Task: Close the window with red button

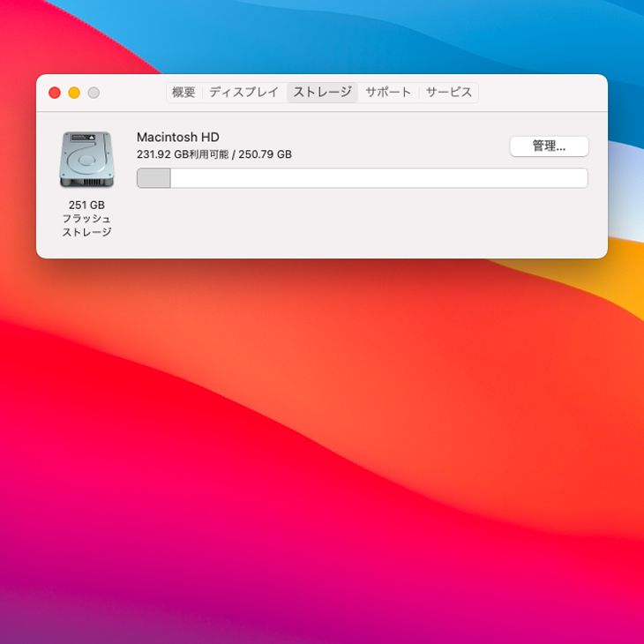Action: (55, 93)
